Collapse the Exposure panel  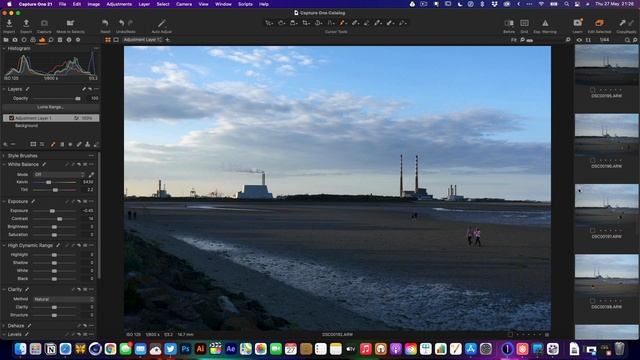click(4, 202)
